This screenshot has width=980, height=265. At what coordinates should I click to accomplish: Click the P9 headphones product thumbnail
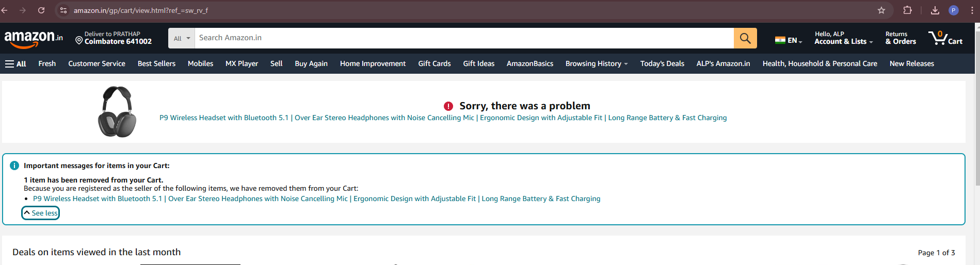click(x=117, y=111)
